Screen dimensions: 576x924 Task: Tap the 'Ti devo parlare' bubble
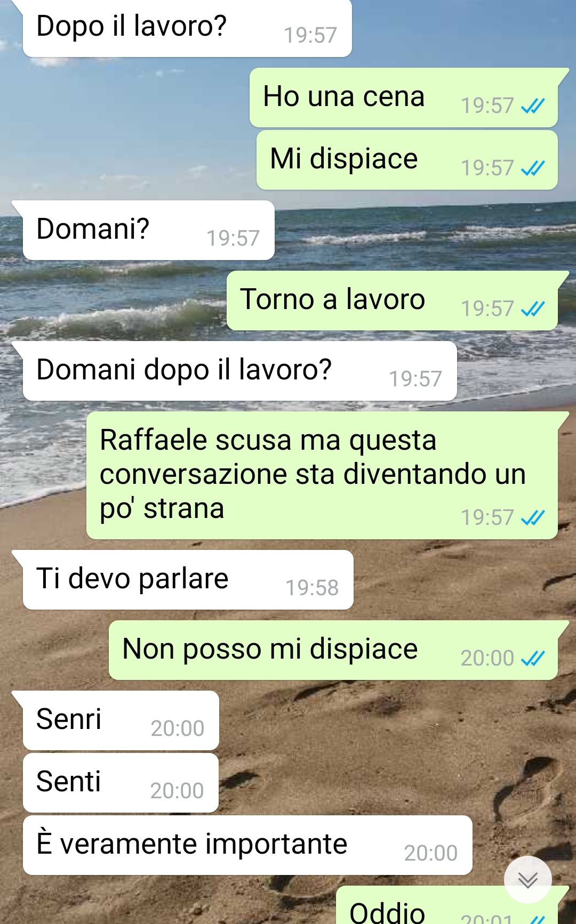188,580
